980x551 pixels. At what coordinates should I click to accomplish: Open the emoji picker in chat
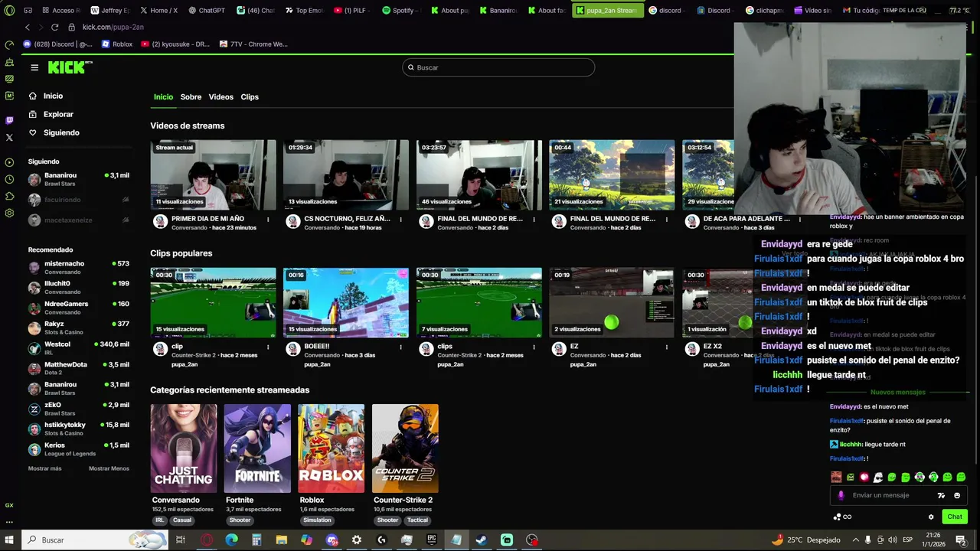957,495
